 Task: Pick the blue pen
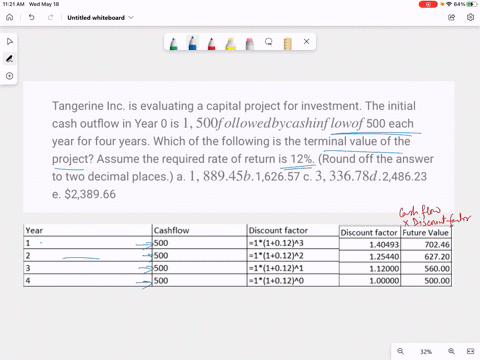tap(192, 43)
